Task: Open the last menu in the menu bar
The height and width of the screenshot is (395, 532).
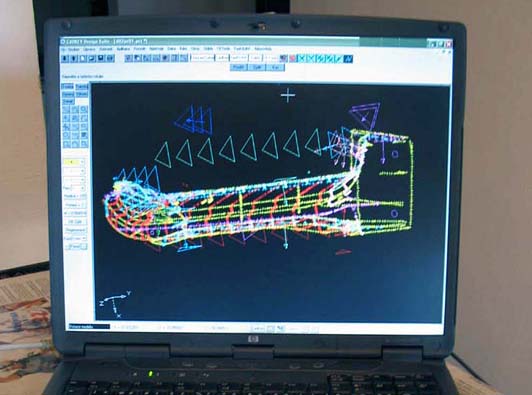Action: [263, 49]
